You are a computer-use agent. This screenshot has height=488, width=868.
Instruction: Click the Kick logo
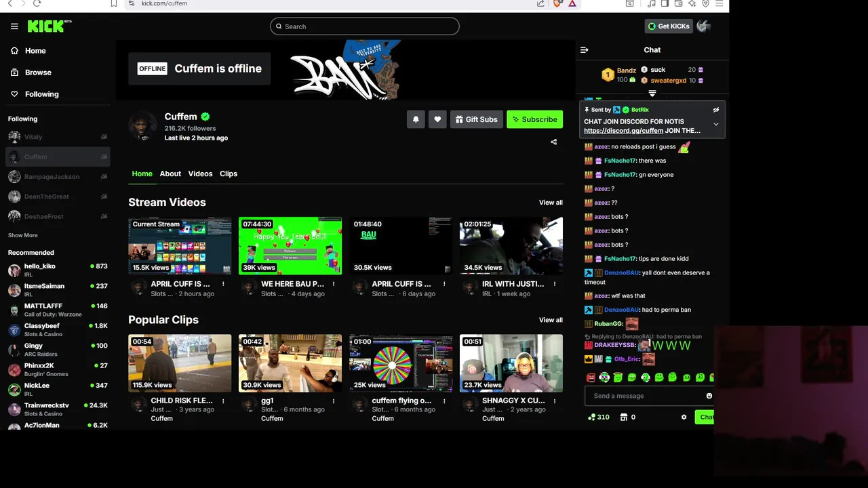(x=49, y=26)
